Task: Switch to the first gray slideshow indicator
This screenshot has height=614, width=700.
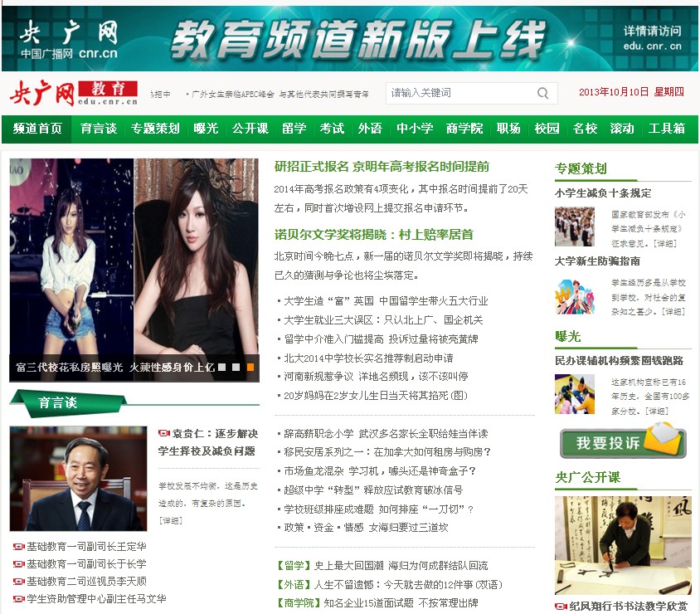Action: 221,367
